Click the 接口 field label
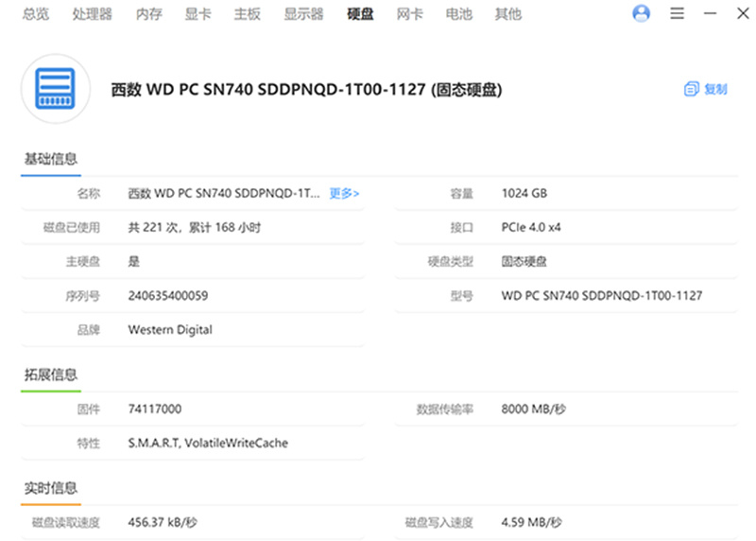756x541 pixels. pos(462,227)
